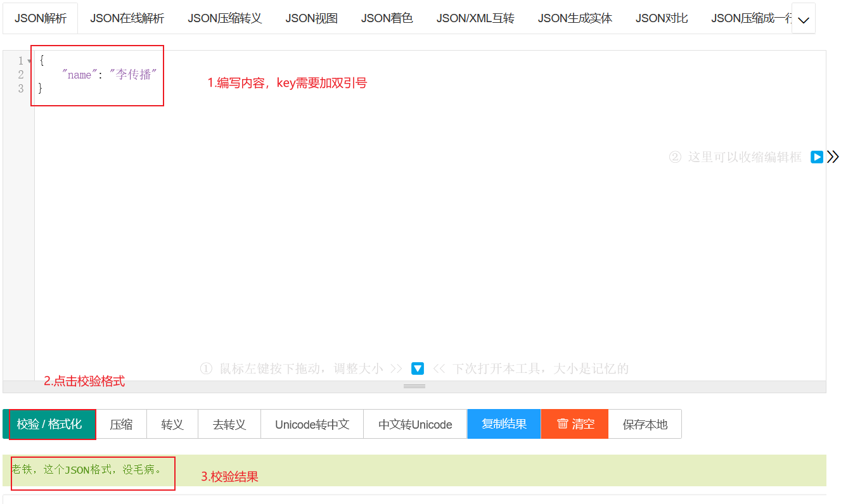
Task: Open the JSON在线解析 tab
Action: pyautogui.click(x=127, y=18)
